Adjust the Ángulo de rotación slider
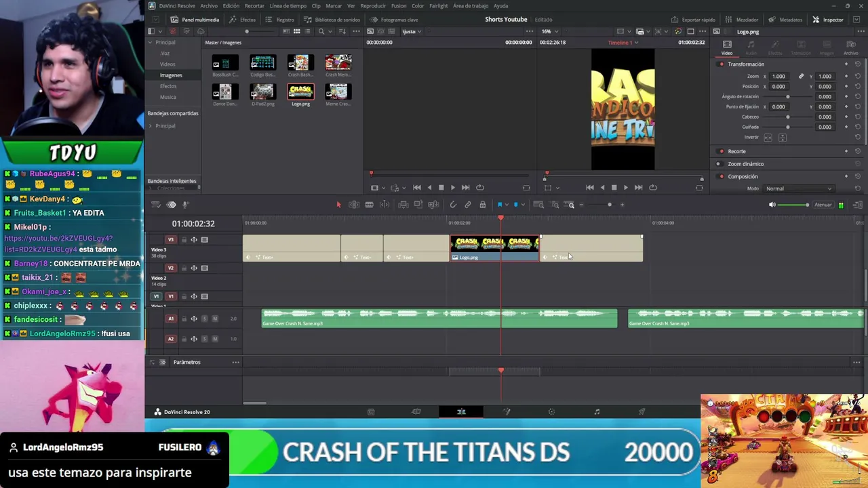 coord(788,97)
